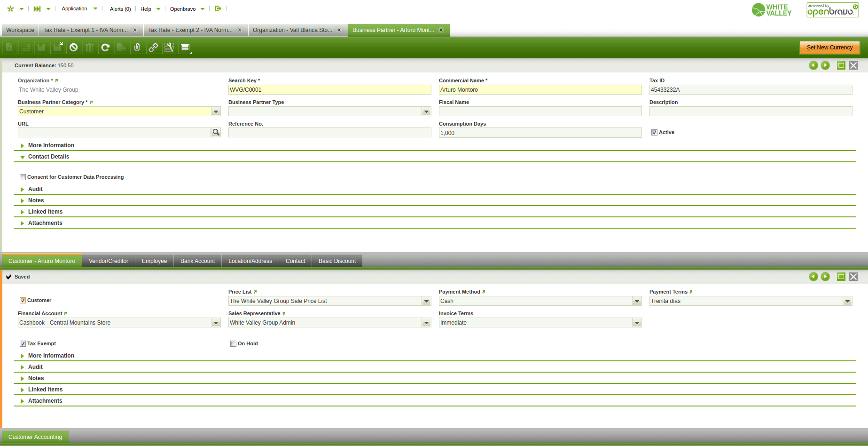
Task: Open the Business Partner Category dropdown
Action: click(216, 111)
